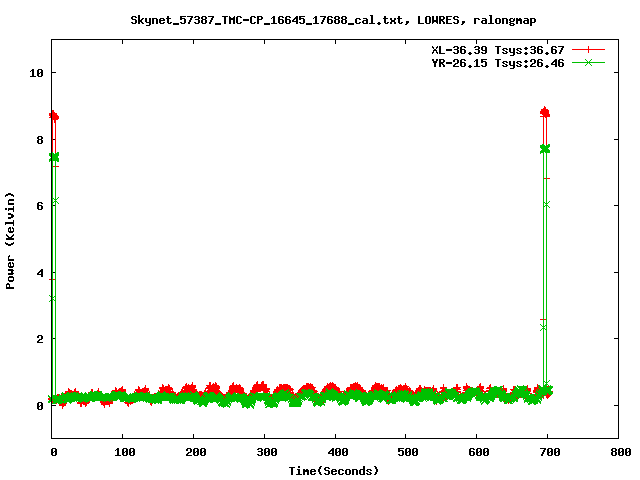The height and width of the screenshot is (480, 640).
Task: Click the y-axis tick label 4
Action: click(40, 273)
